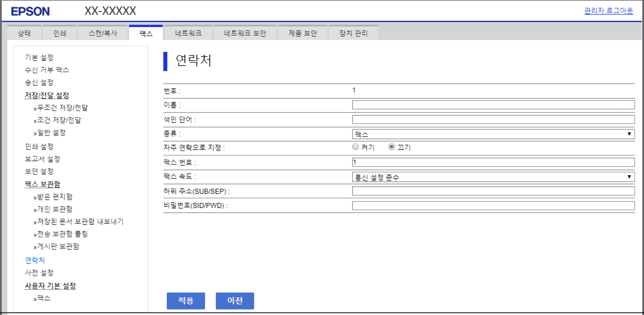The height and width of the screenshot is (315, 644).
Task: Open 받은 편지함 under 팩스 보관함
Action: click(55, 197)
